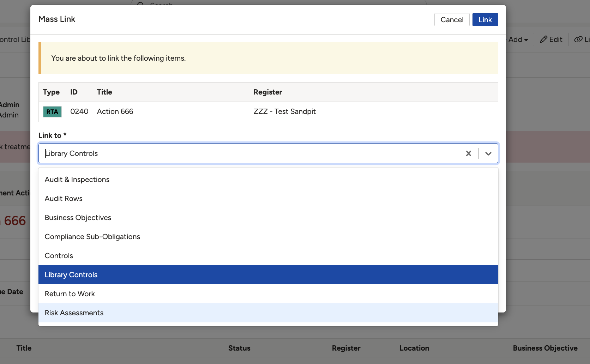Open the Add dropdown in background toolbar
The height and width of the screenshot is (364, 590).
click(x=518, y=40)
